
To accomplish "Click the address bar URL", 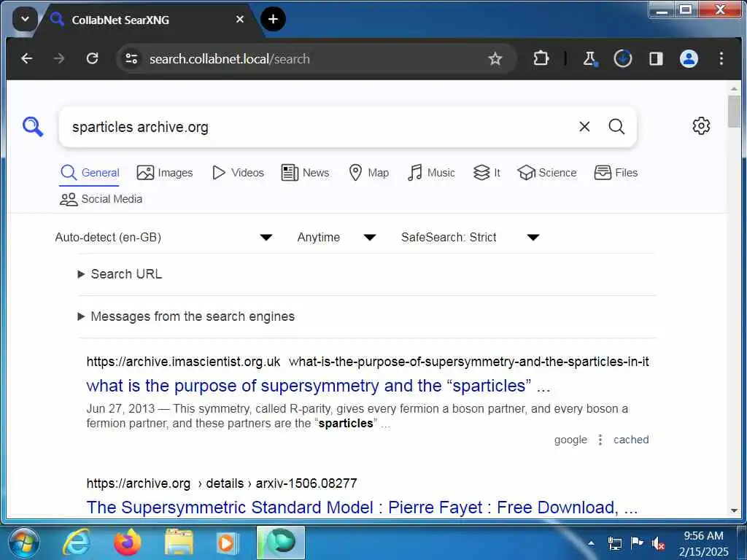I will point(230,59).
